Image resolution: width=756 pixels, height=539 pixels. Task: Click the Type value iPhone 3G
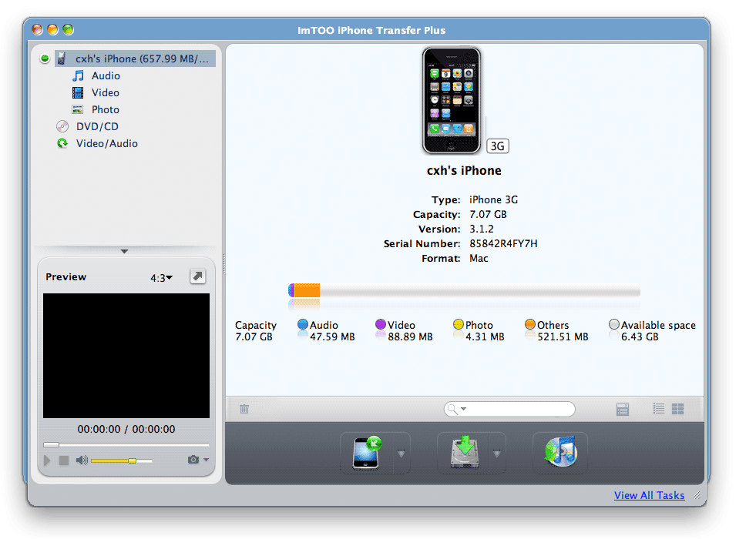pos(494,199)
